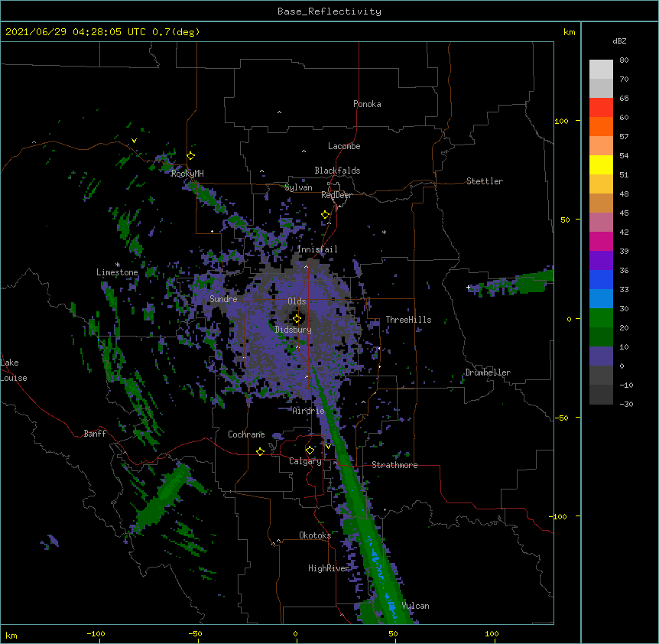Pick the orange 57-60 dBZ legend swatch

pos(601,126)
